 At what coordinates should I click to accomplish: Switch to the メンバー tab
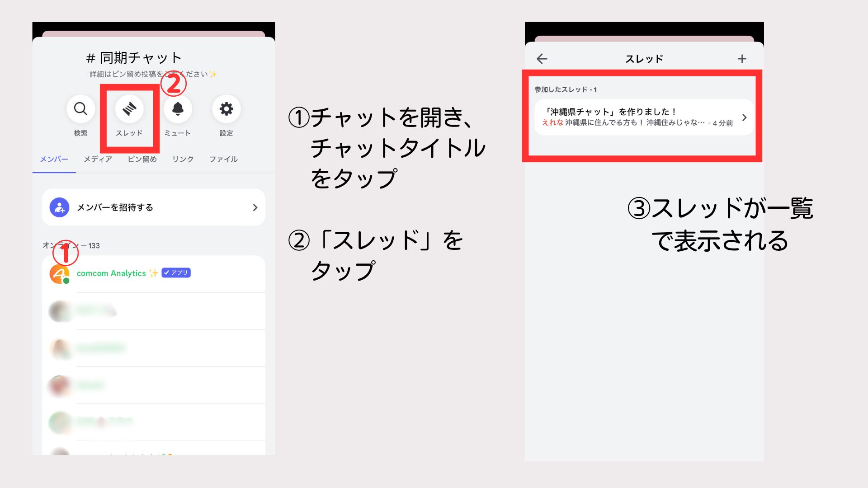54,159
